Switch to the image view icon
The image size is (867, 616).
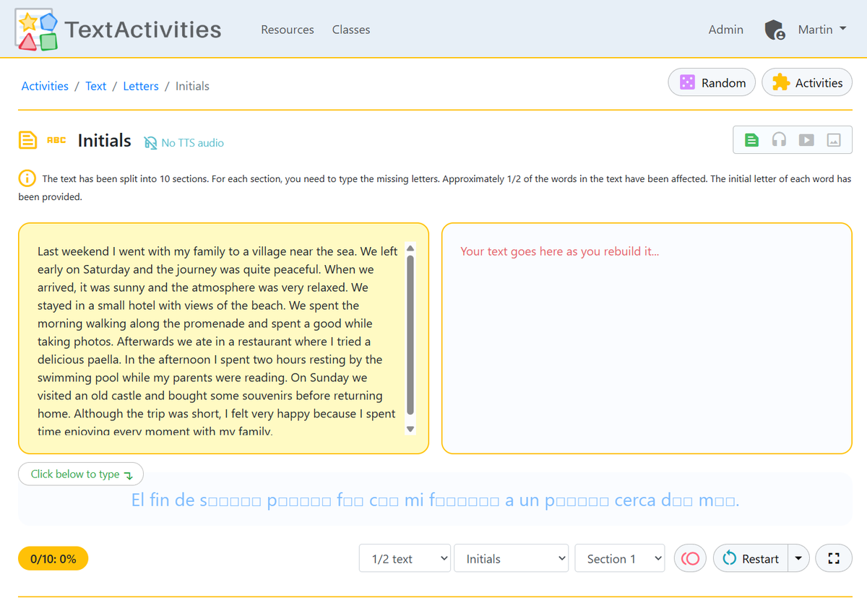pos(834,140)
